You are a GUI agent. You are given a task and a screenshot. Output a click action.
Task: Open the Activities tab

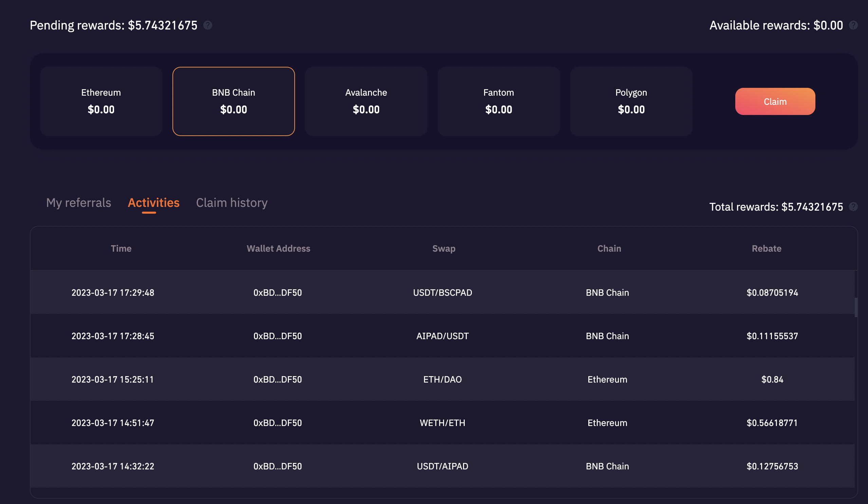(153, 203)
